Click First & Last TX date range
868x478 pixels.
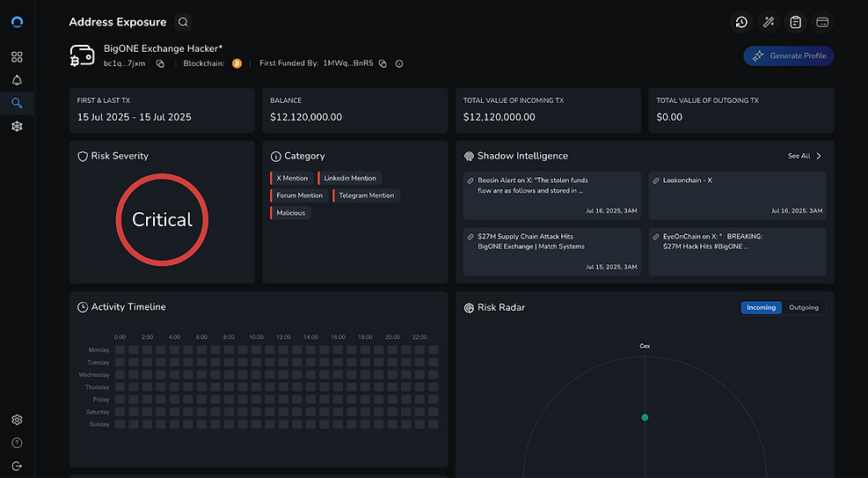point(135,117)
